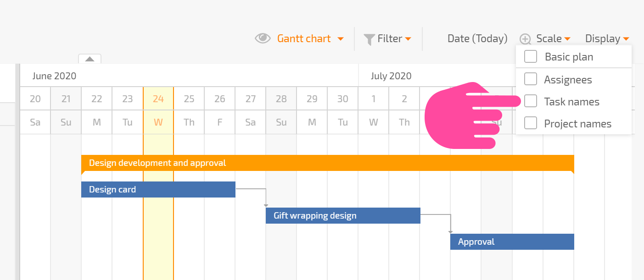Select the Design card task bar
644x280 pixels.
point(158,189)
